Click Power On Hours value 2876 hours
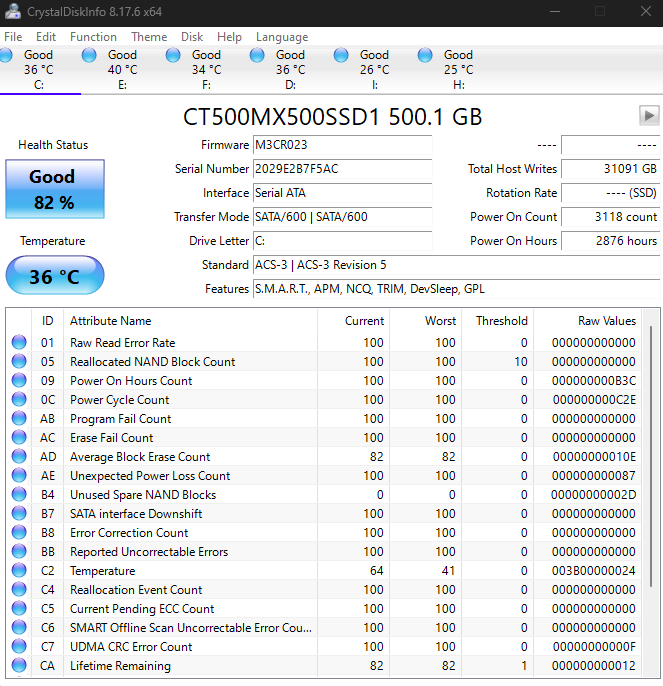This screenshot has height=686, width=663. point(610,241)
